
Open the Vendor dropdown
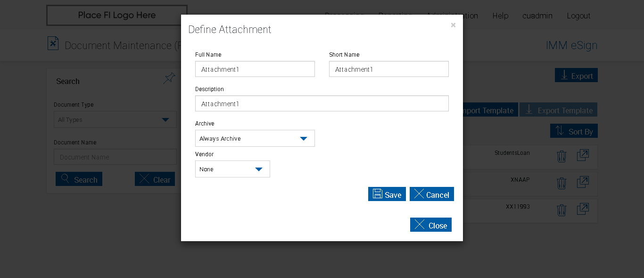click(x=232, y=169)
